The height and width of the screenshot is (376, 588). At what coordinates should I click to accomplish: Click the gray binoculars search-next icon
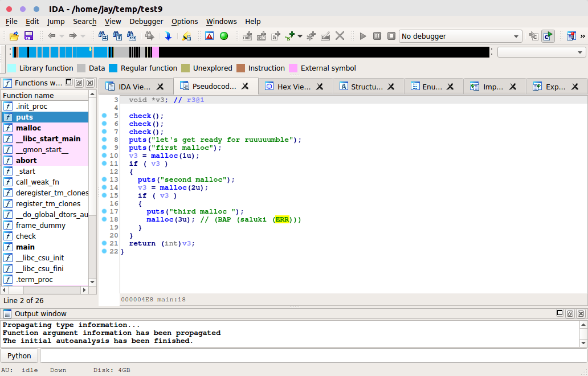149,36
